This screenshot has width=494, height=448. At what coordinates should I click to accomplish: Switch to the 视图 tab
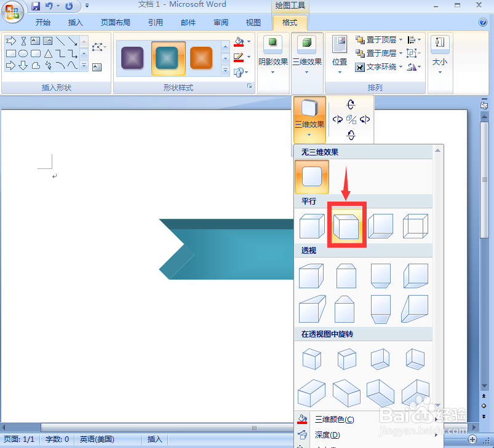[253, 22]
